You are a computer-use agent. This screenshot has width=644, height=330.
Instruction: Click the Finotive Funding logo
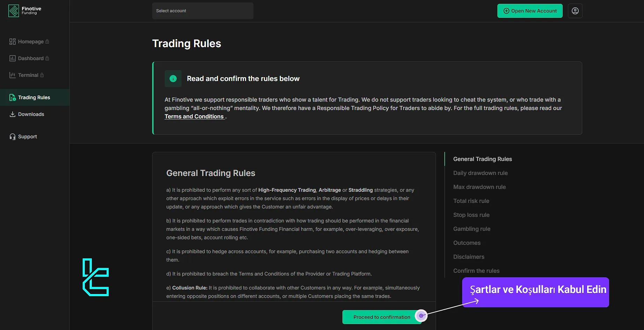click(x=24, y=10)
